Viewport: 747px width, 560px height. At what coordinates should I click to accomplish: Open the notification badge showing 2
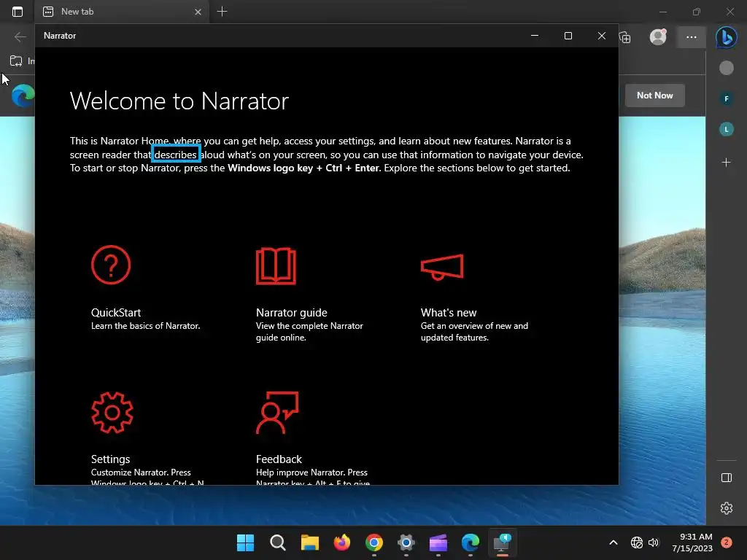point(726,542)
